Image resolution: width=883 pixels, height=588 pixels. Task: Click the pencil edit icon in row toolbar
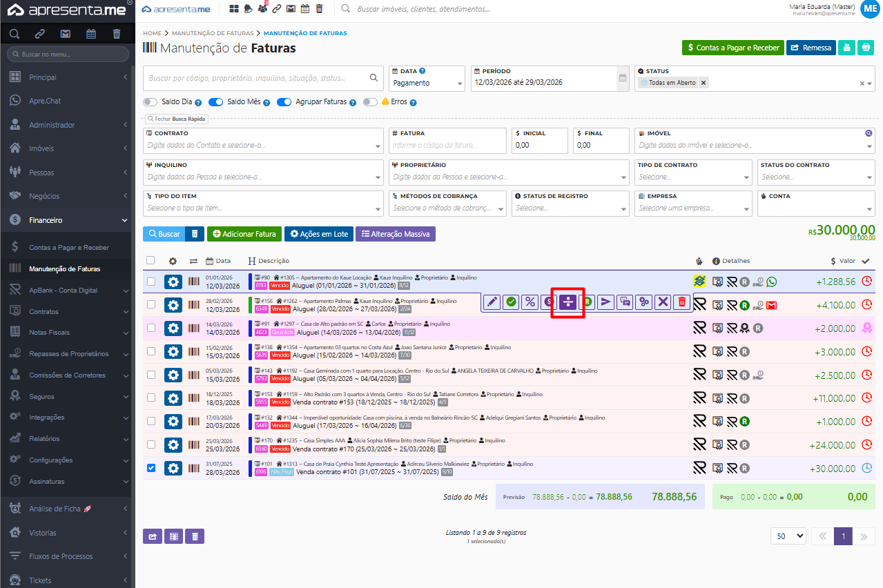[492, 302]
